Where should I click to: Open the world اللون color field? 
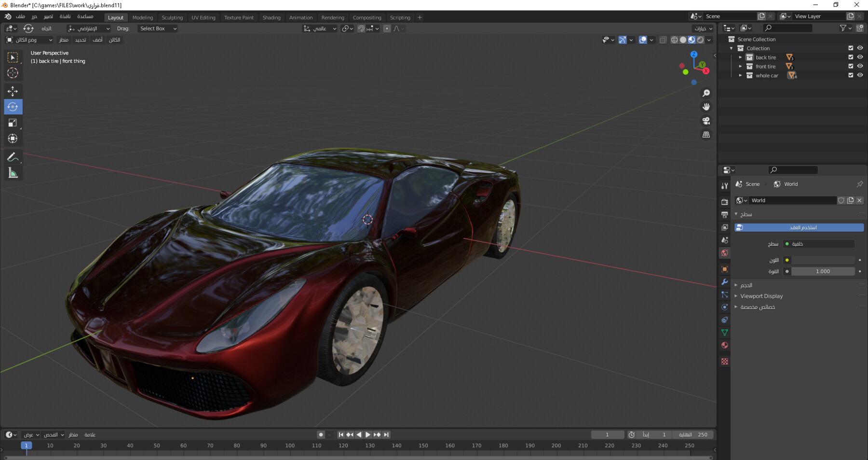click(x=823, y=260)
